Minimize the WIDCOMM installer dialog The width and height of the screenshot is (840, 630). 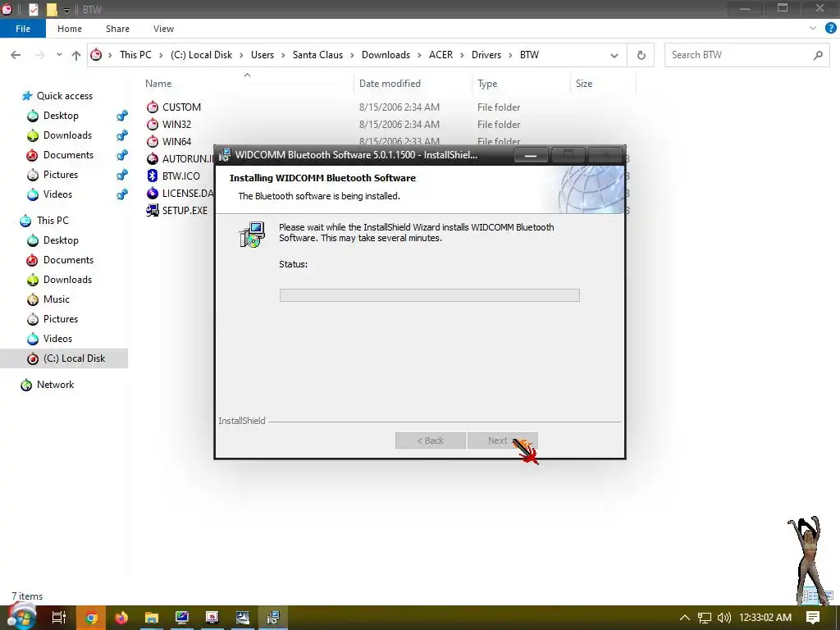point(531,155)
